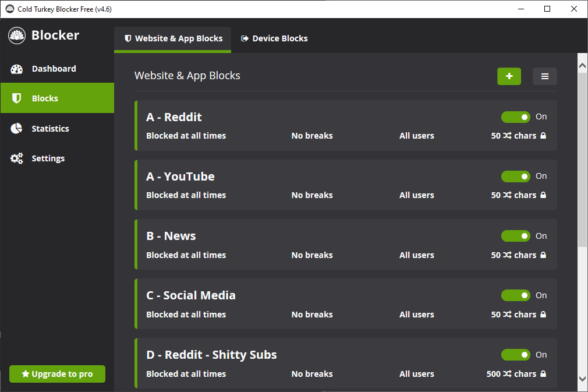Image resolution: width=588 pixels, height=392 pixels.
Task: Click 'No breaks' under A - Reddit
Action: (312, 135)
